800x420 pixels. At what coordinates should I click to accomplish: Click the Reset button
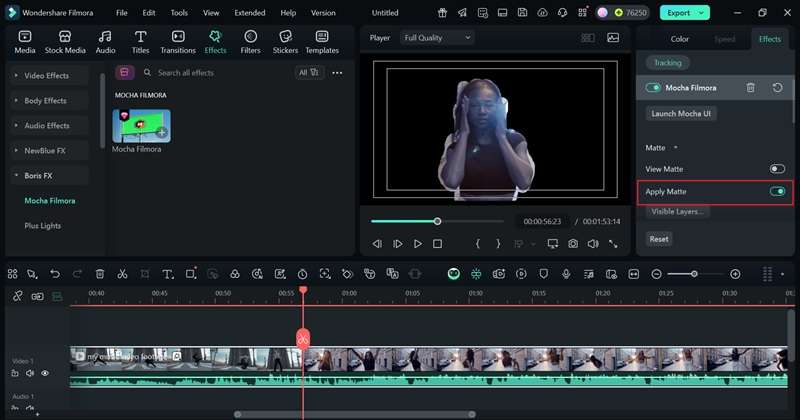click(x=659, y=239)
